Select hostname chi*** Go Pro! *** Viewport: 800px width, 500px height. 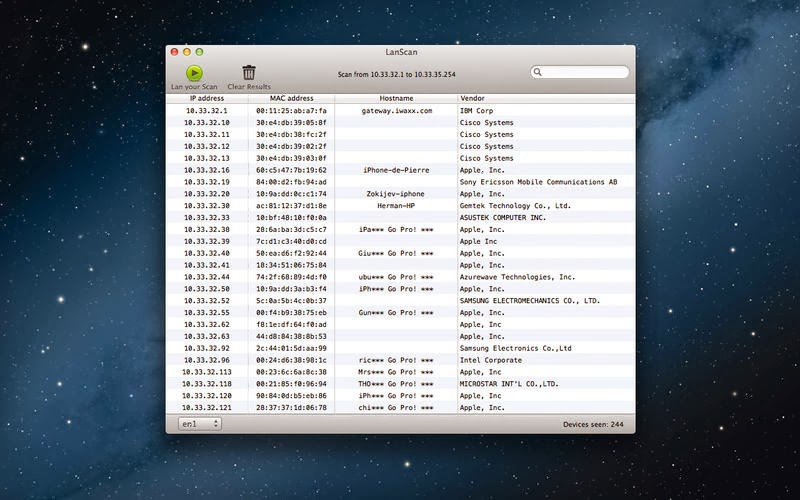point(396,408)
